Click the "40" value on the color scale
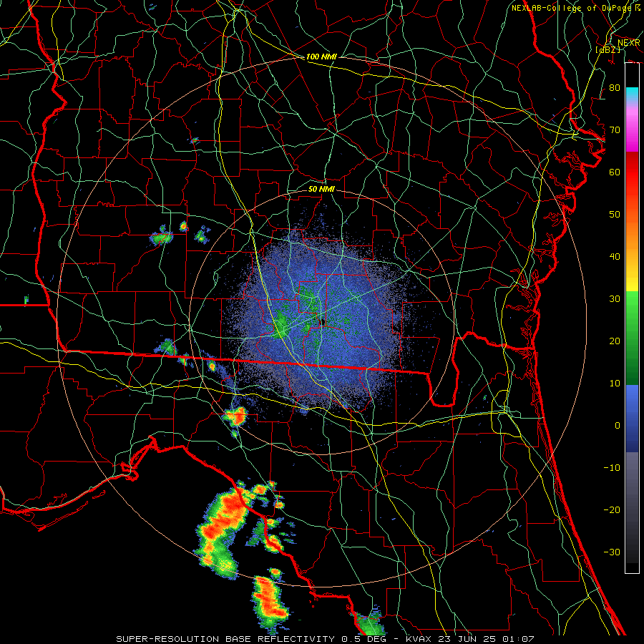The image size is (644, 644). [615, 257]
